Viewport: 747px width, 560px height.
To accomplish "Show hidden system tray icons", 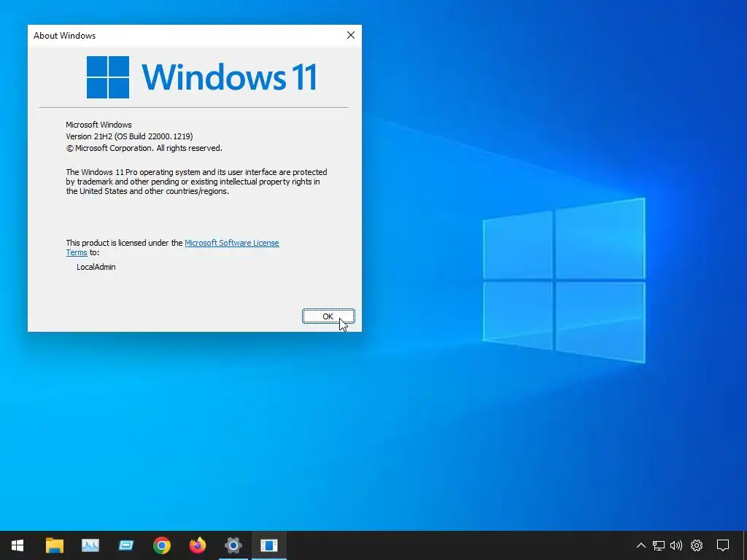I will point(640,545).
